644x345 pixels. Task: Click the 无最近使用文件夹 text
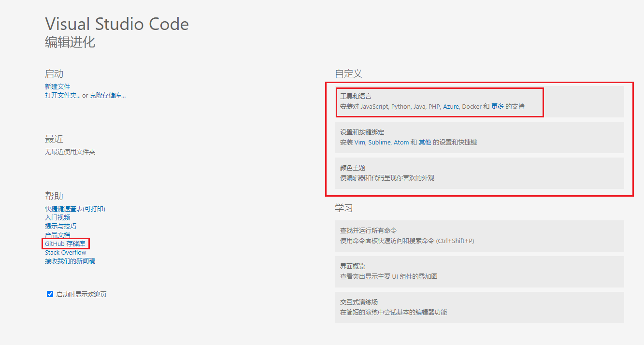coord(70,152)
